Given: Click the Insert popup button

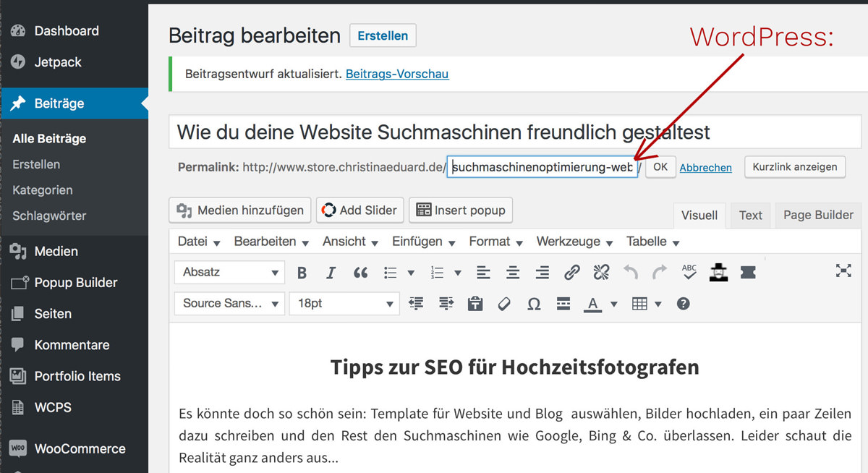Looking at the screenshot, I should tap(461, 210).
